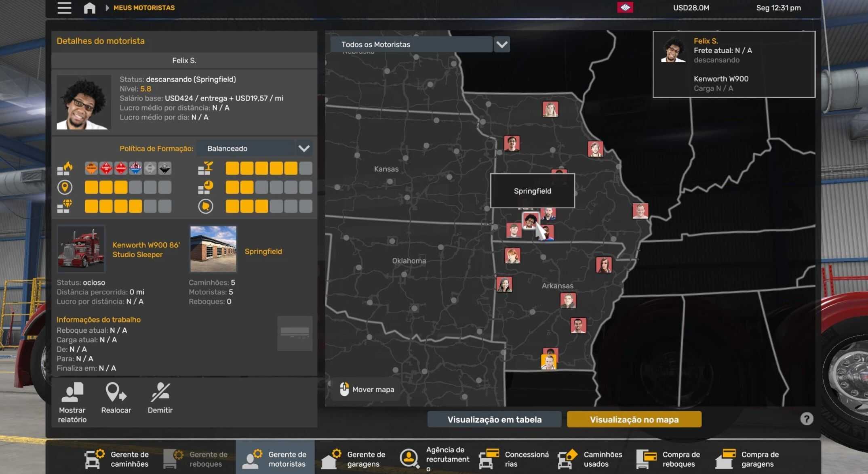The image size is (868, 474).
Task: Click the Arkansas flag icon in top bar
Action: coord(625,8)
